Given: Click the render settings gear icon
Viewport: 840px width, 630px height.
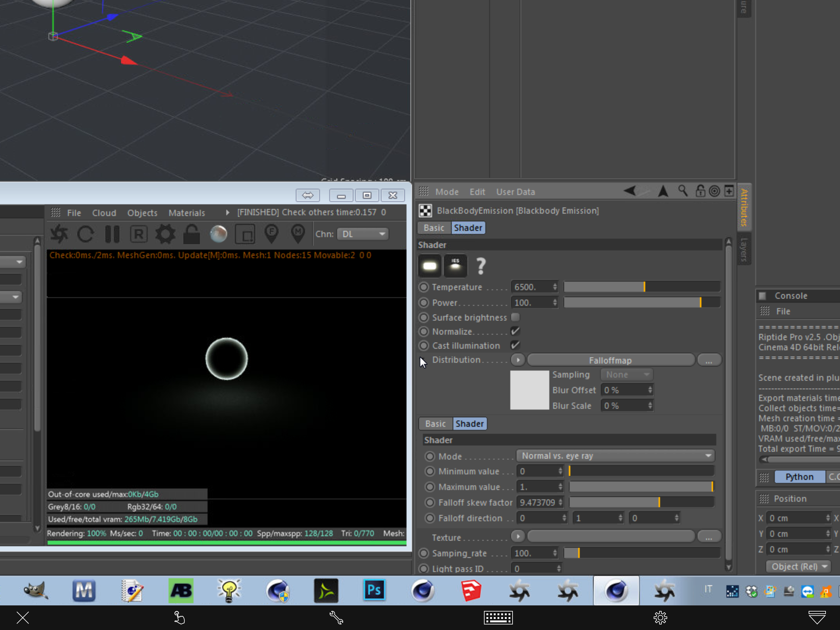Looking at the screenshot, I should 165,234.
